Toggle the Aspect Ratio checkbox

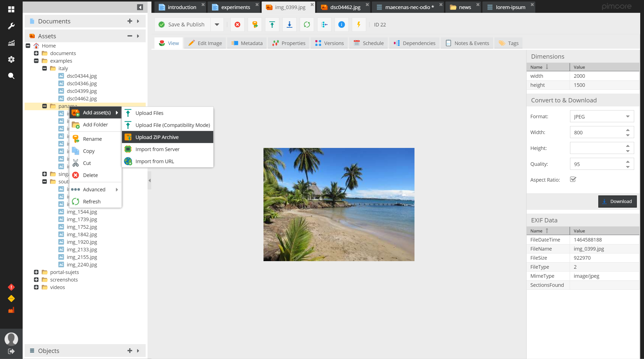pos(573,180)
